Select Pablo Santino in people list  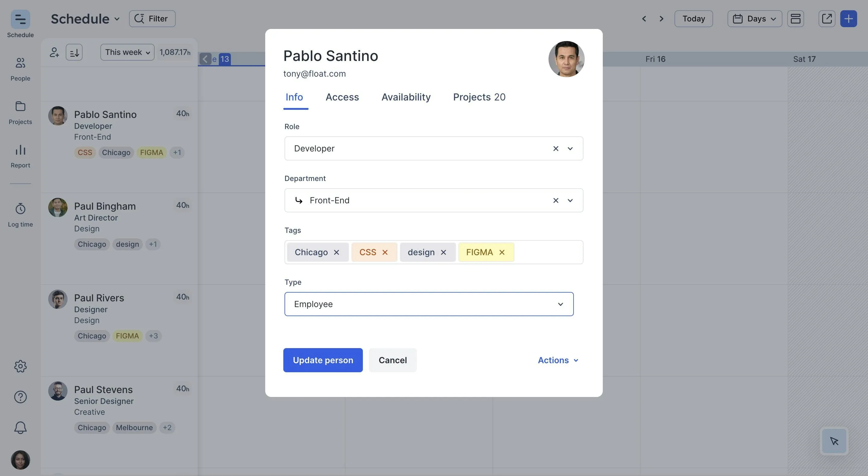coord(105,115)
